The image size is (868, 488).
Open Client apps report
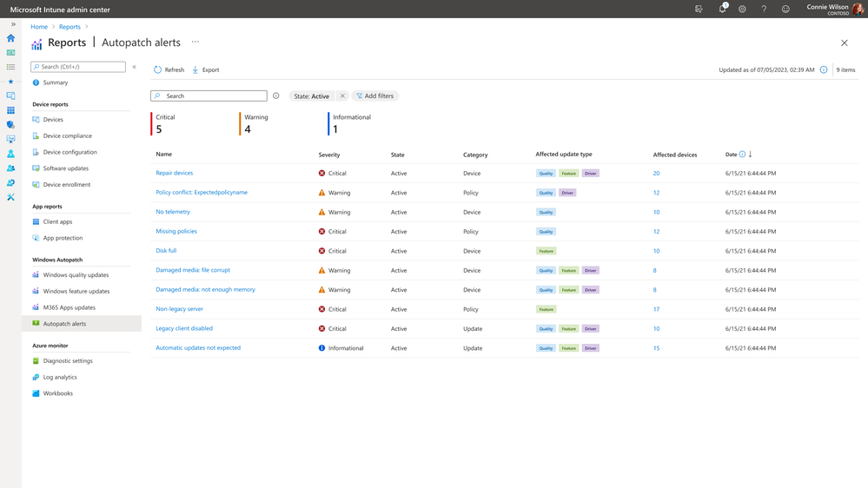click(57, 222)
